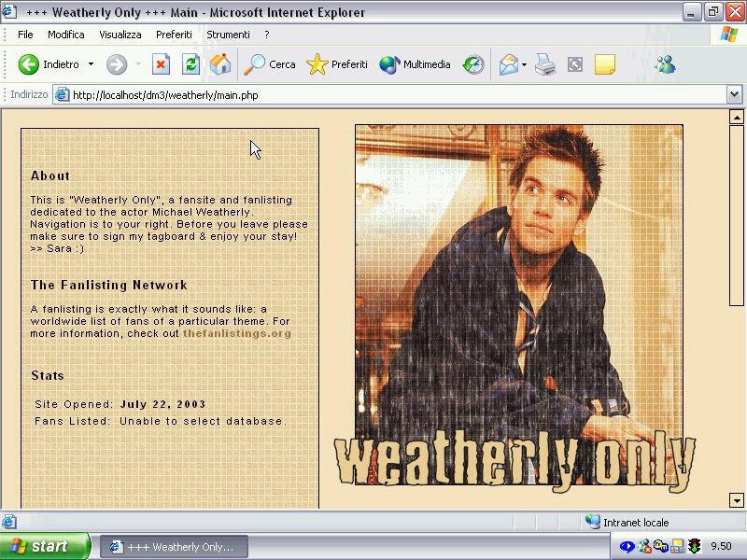Stop page loading with the red X icon

pyautogui.click(x=159, y=64)
